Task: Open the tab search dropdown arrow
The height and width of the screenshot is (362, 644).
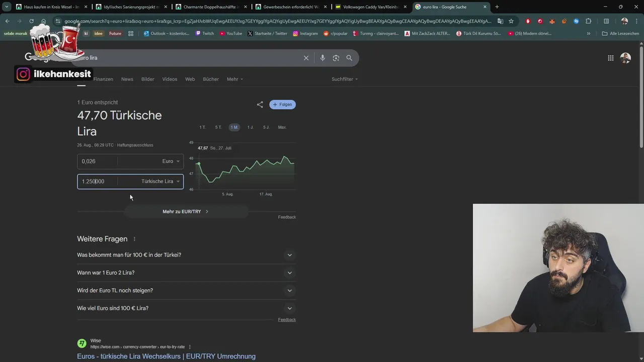Action: coord(6,7)
